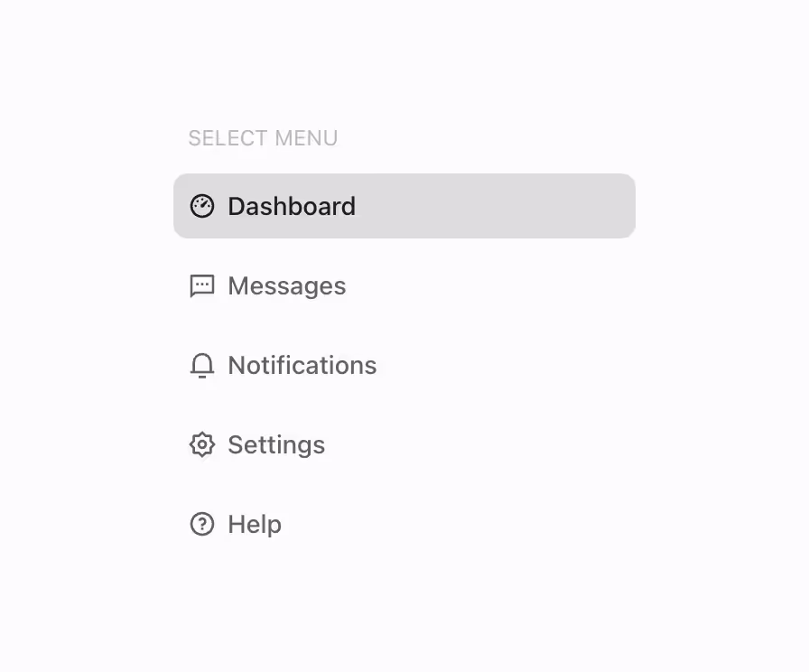Select the bell icon to view alerts
This screenshot has height=672, width=809.
pos(201,365)
